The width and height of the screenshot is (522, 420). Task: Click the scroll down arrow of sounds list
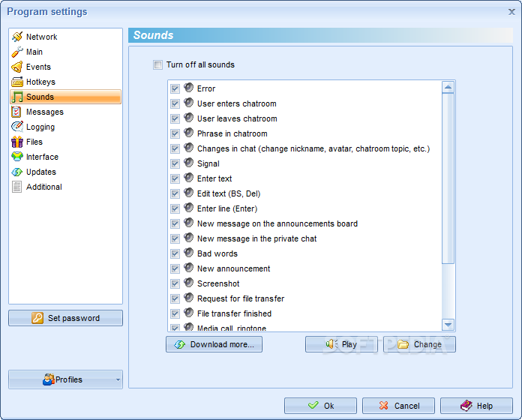[448, 325]
